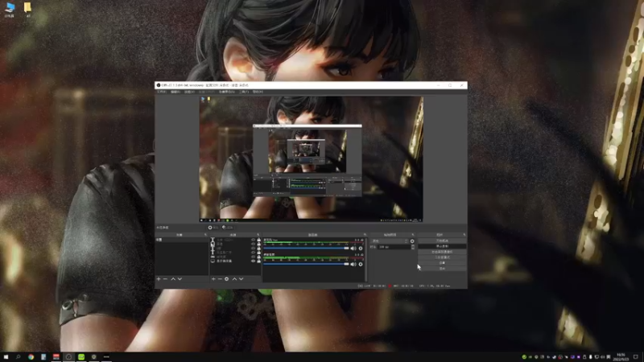Open This PC desktop icon
This screenshot has height=362, width=644.
(x=10, y=10)
